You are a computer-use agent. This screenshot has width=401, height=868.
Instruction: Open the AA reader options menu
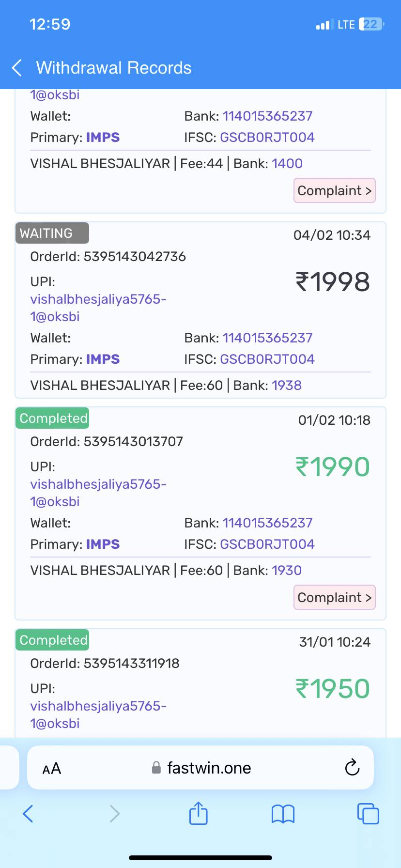coord(52,769)
